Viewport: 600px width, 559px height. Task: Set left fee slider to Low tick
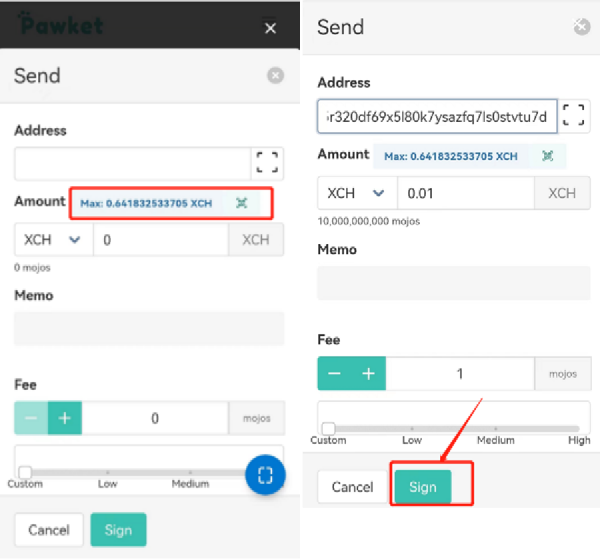click(108, 472)
